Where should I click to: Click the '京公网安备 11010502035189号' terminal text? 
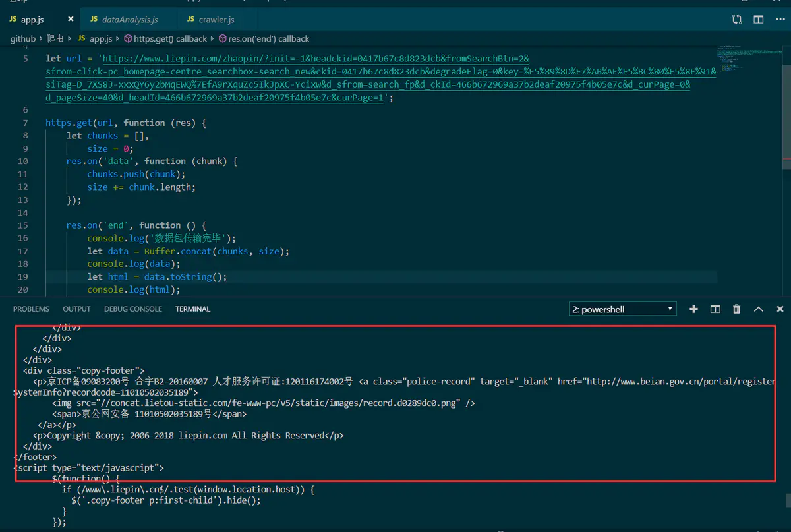pyautogui.click(x=146, y=414)
